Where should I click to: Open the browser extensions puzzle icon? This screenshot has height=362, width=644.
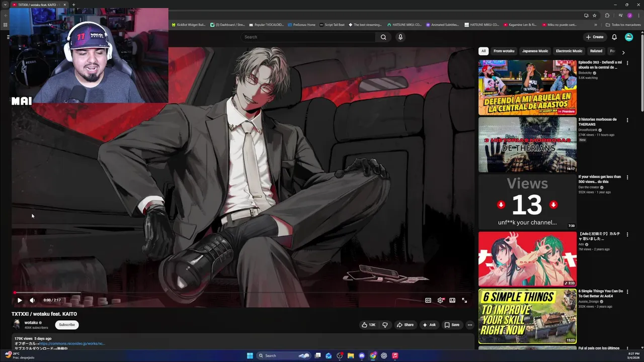(607, 15)
